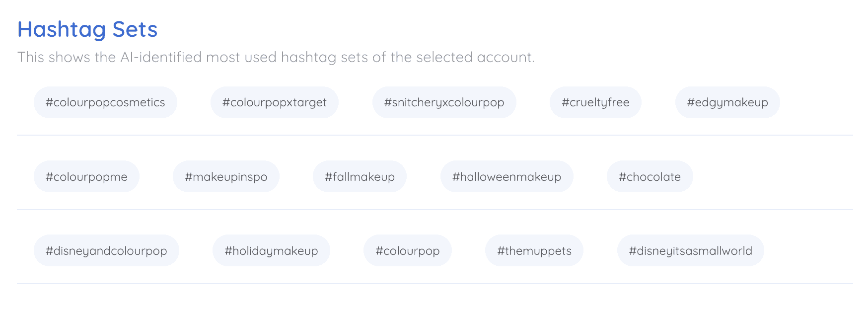Click the divider below the third hashtag row
Image resolution: width=868 pixels, height=313 pixels.
435,283
